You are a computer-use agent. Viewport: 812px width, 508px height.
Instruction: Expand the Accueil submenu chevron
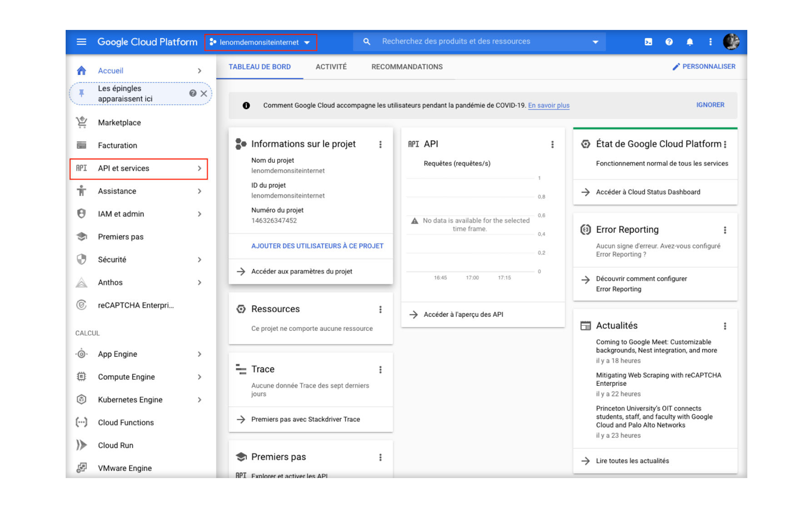(x=199, y=71)
